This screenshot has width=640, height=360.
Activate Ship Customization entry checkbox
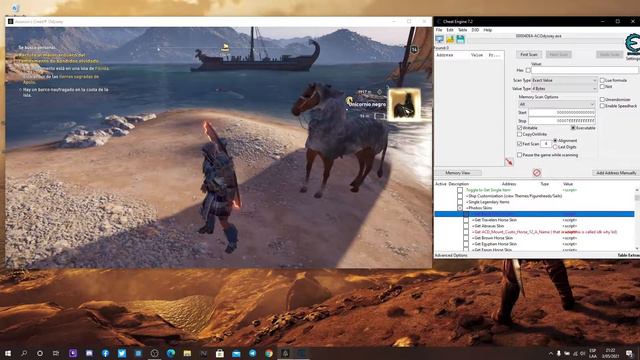click(x=460, y=196)
